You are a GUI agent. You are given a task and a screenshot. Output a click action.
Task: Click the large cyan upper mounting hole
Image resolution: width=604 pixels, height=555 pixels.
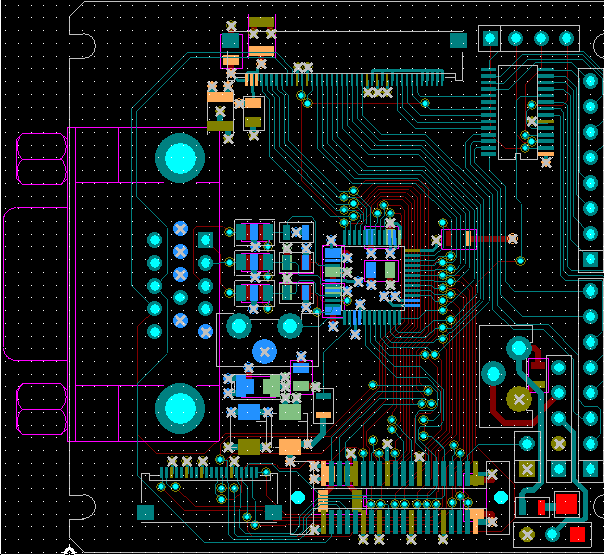click(x=180, y=158)
